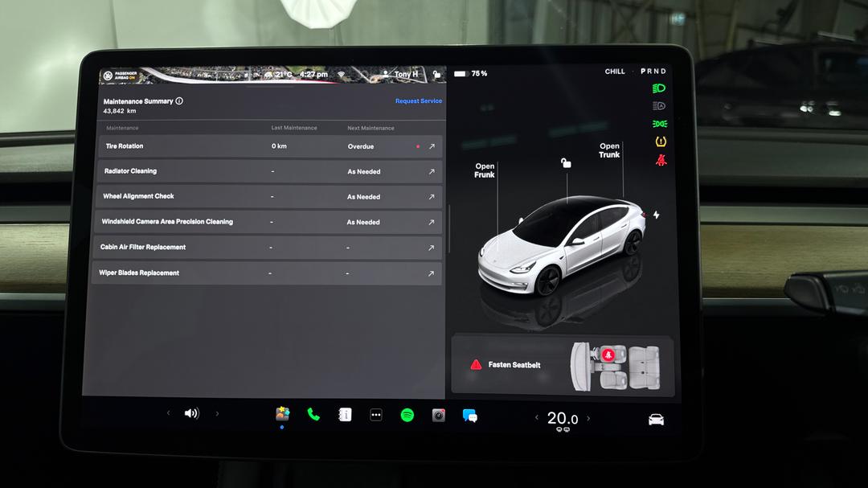Tap the Fasten Seatbelt alert card
Screen dimensions: 868x488
563,365
